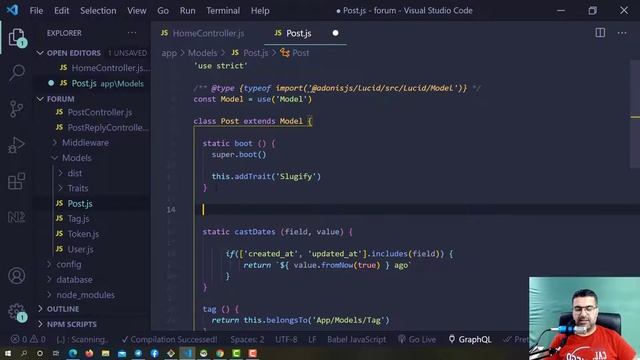Click the Windows Start button
Screen dimensions: 640x360
[x=7, y=353]
